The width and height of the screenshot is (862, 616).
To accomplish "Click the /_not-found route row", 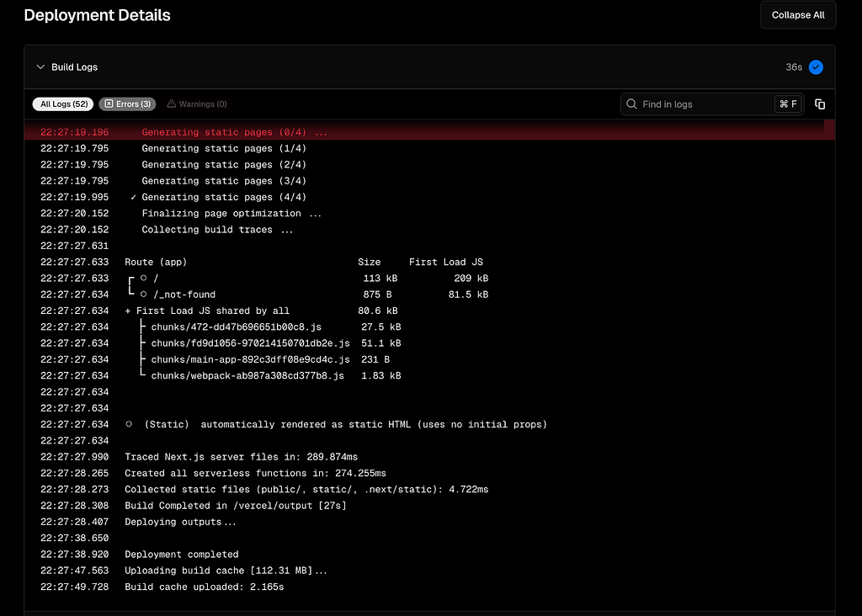I will pyautogui.click(x=429, y=295).
